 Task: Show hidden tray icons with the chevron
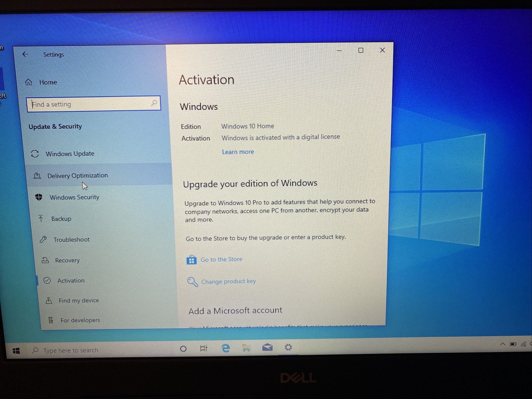click(503, 344)
